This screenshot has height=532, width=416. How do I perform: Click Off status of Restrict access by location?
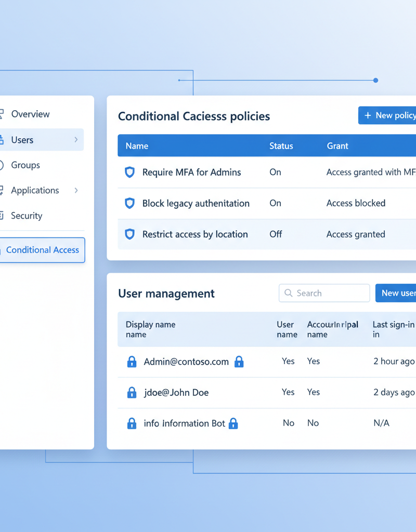[276, 234]
